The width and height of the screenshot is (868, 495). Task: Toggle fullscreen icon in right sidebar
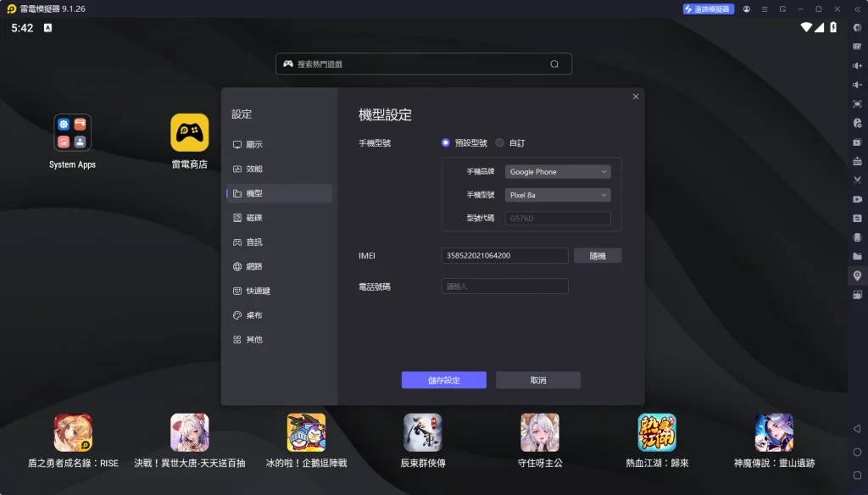(858, 103)
